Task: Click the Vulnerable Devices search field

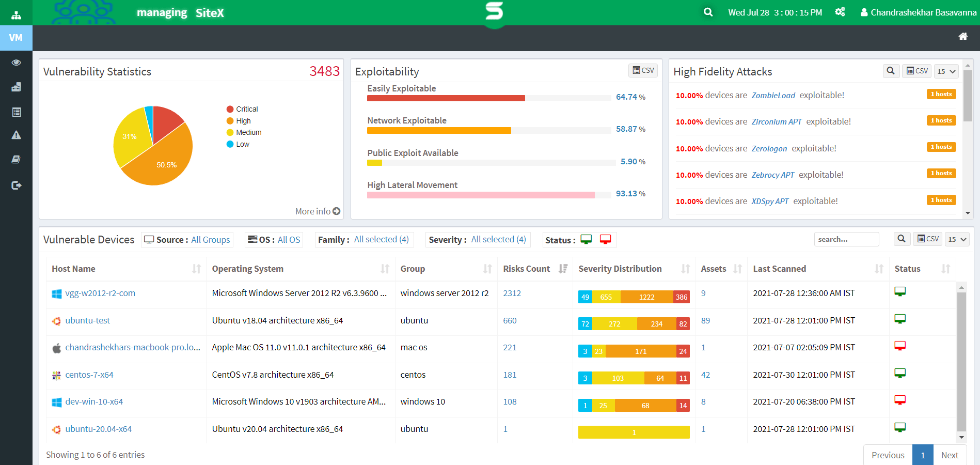Action: tap(847, 239)
